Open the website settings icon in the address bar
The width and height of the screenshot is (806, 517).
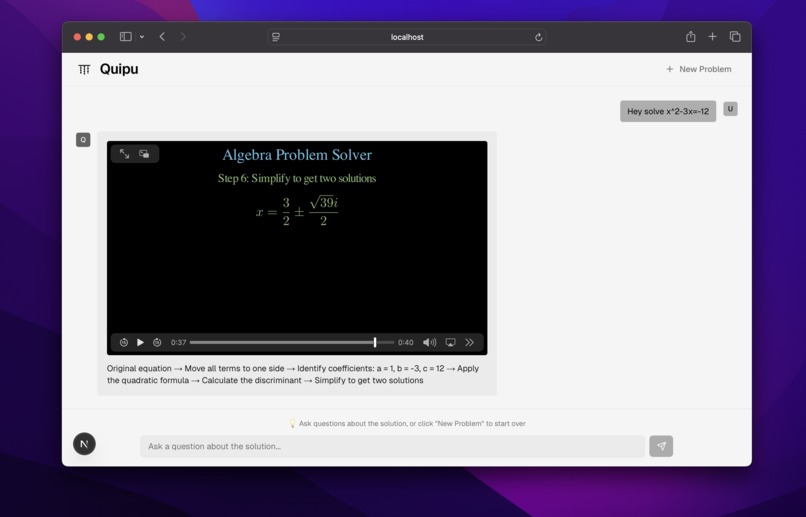click(x=276, y=37)
